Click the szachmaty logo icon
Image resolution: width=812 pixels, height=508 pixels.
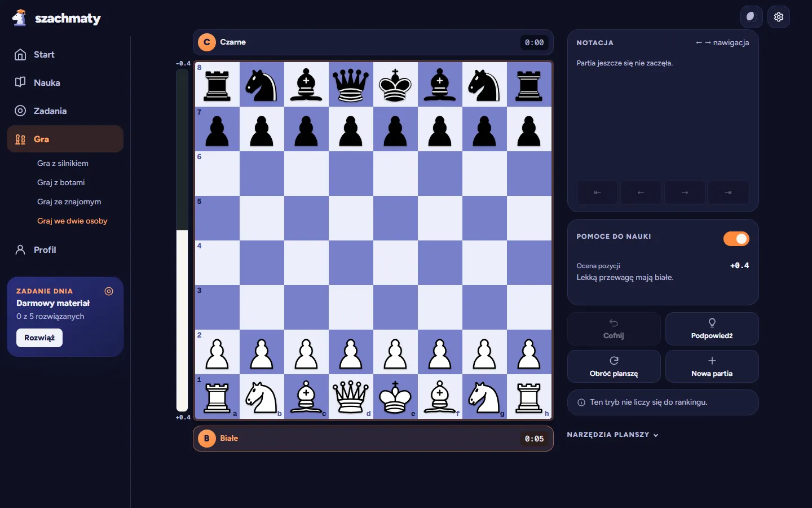[20, 18]
